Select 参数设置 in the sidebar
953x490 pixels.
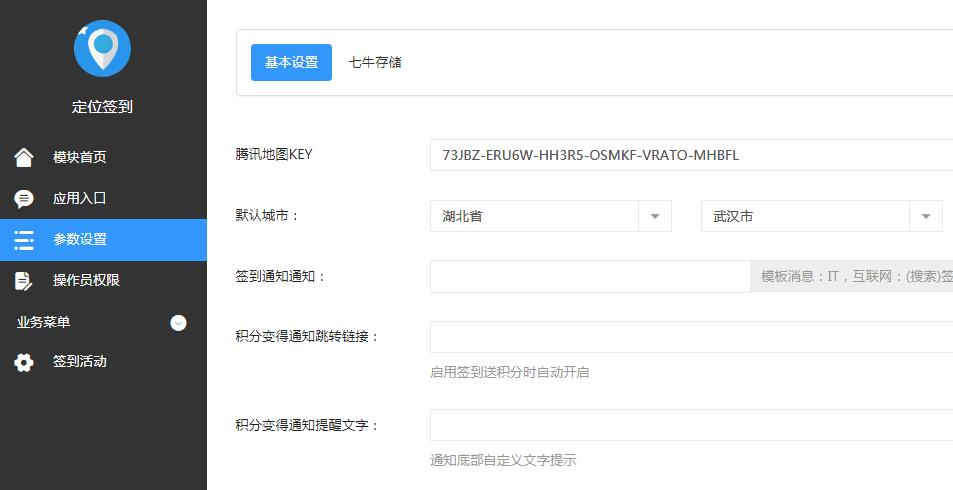coord(80,240)
